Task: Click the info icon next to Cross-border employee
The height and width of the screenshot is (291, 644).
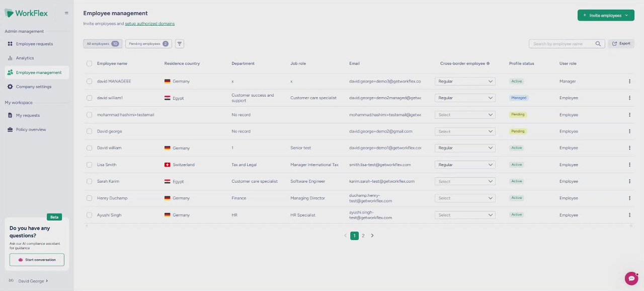Action: pos(488,63)
